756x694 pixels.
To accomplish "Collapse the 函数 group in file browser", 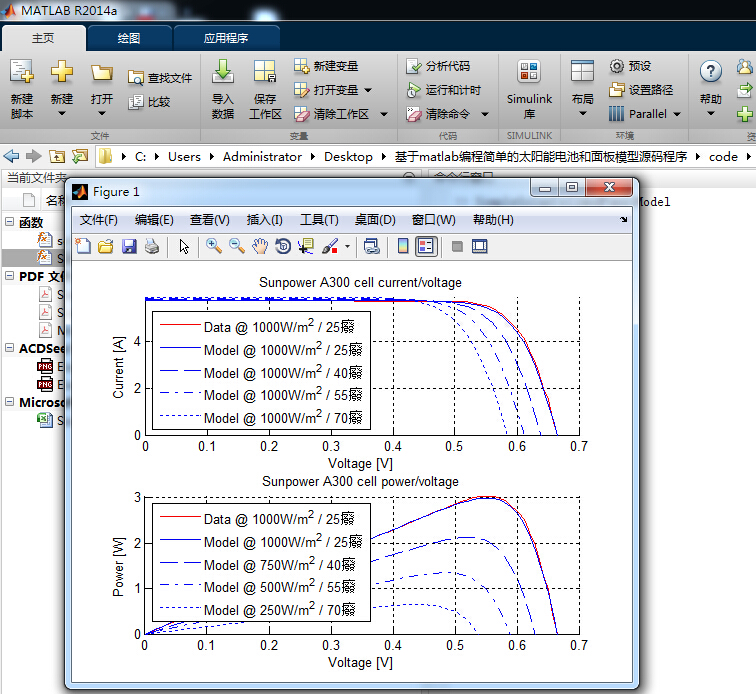I will coord(10,222).
